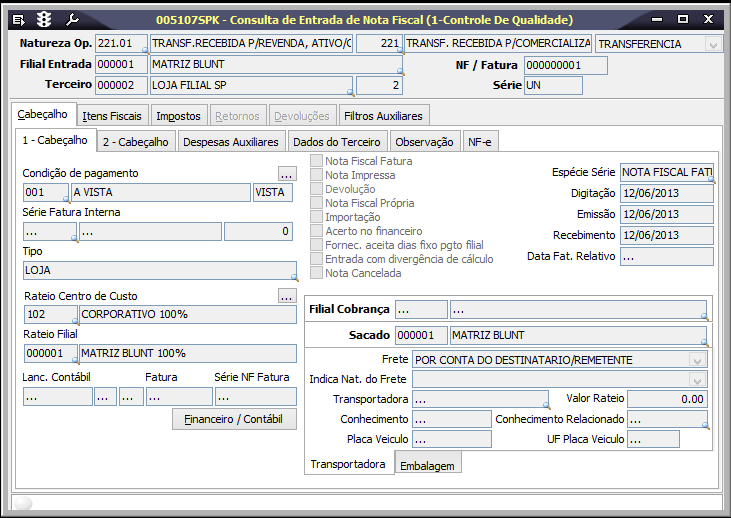
Task: Click the Placa Veiculo field
Action: coord(452,439)
